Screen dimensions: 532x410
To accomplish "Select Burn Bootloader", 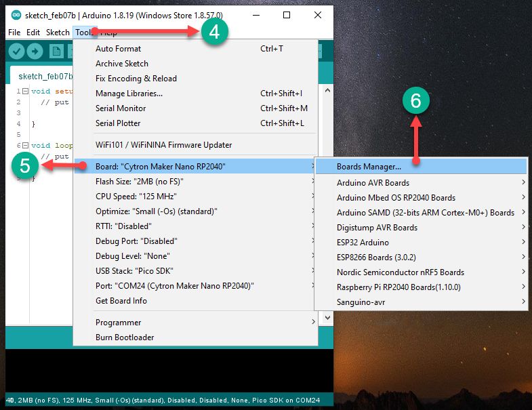I will pos(195,337).
